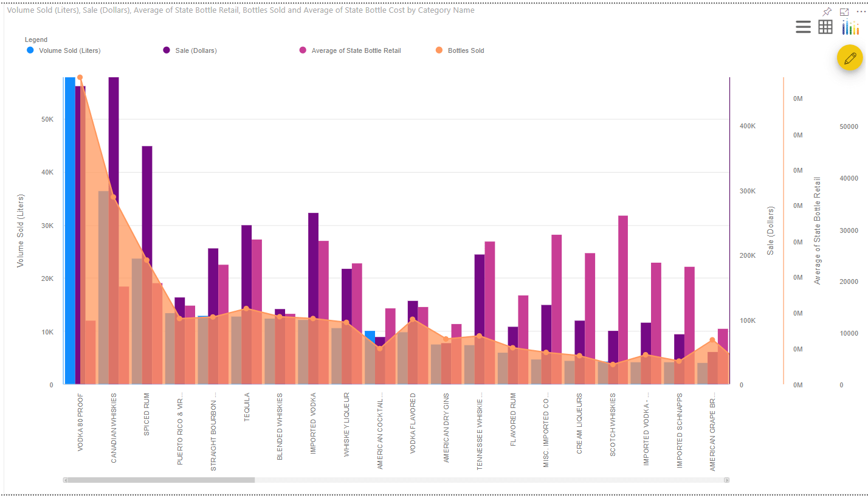Click the right arrow on the horizontal scrollbar
Image resolution: width=868 pixels, height=498 pixels.
[727, 480]
